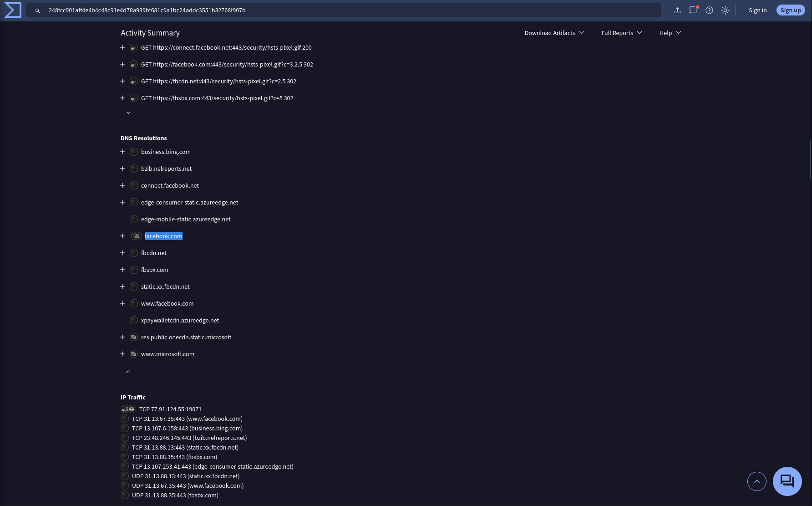Click the fbcdn.net domain text
This screenshot has width=812, height=506.
tap(154, 253)
